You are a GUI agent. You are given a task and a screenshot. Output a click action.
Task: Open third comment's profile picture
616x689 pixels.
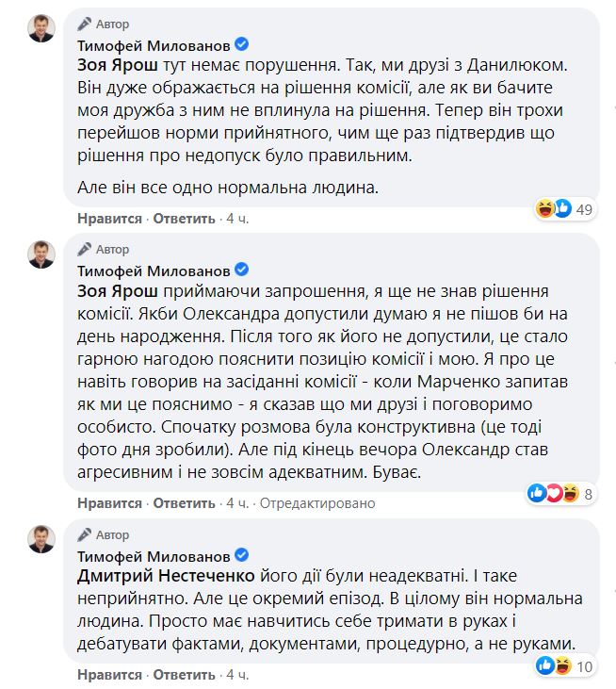coord(40,537)
